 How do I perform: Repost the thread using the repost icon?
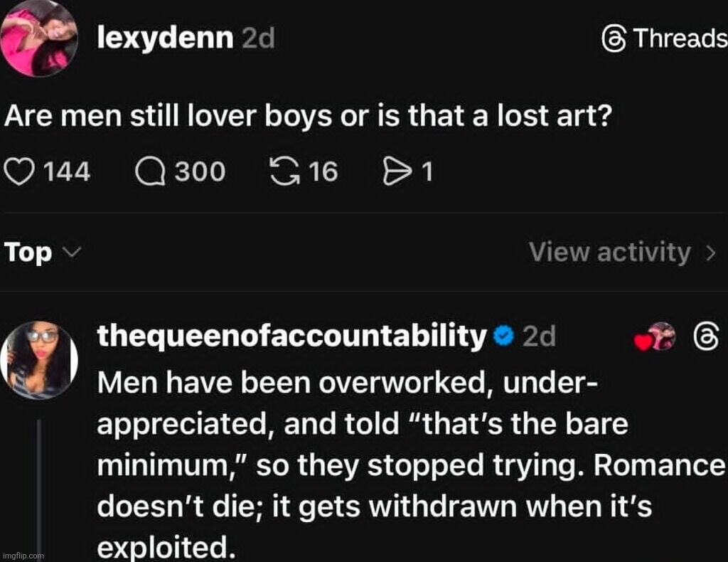tap(286, 171)
